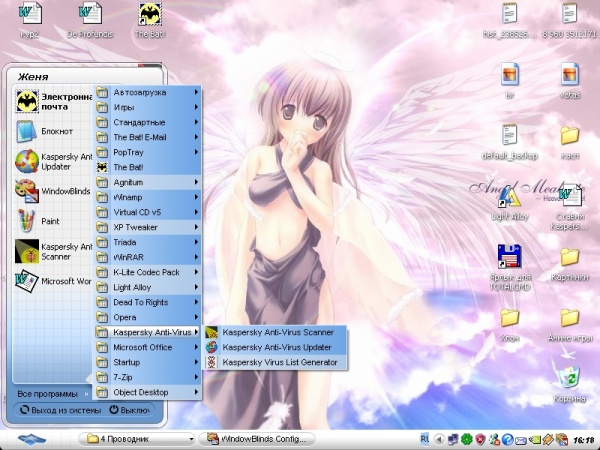Viewport: 600px width, 450px height.
Task: Expand the Agnitum submenu
Action: pos(148,182)
